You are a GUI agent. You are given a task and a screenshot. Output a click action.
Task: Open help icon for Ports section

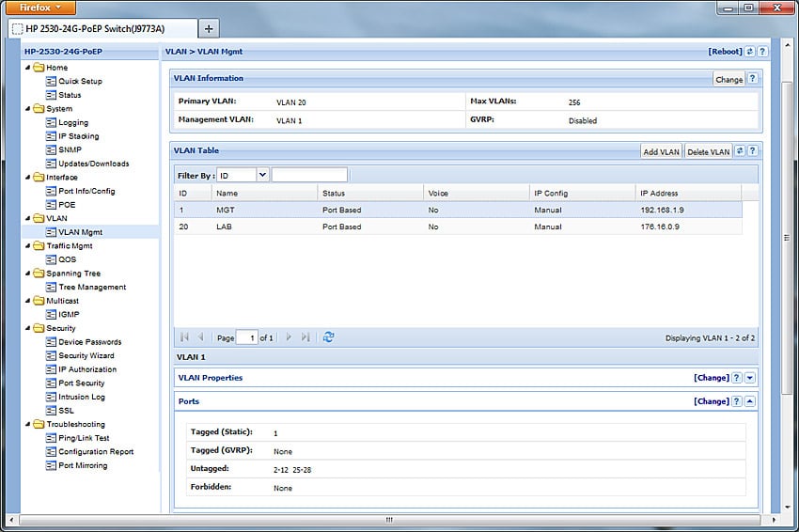[737, 401]
